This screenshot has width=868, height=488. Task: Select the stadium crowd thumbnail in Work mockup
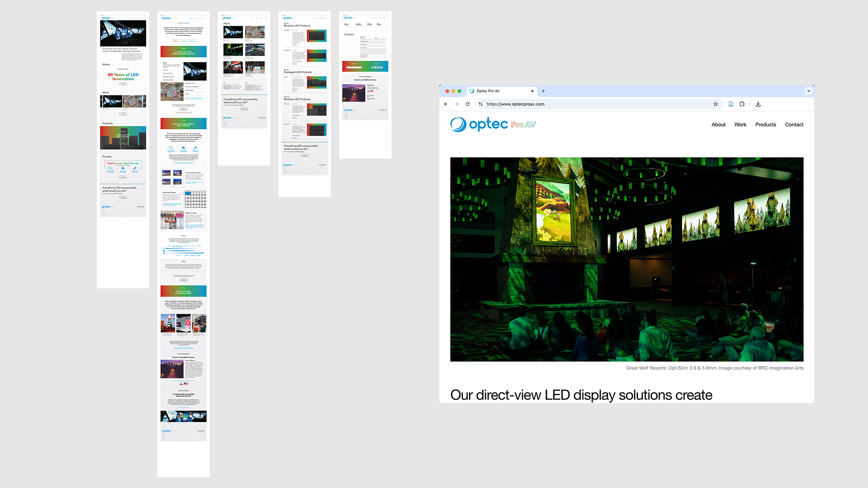pyautogui.click(x=255, y=50)
